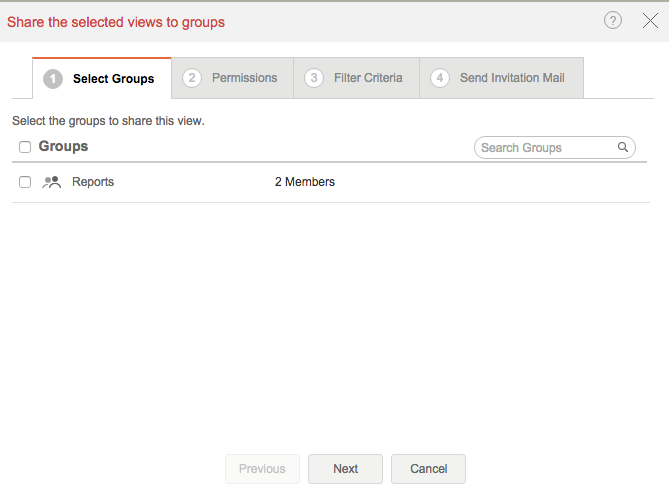Click the disabled Previous button

point(262,469)
